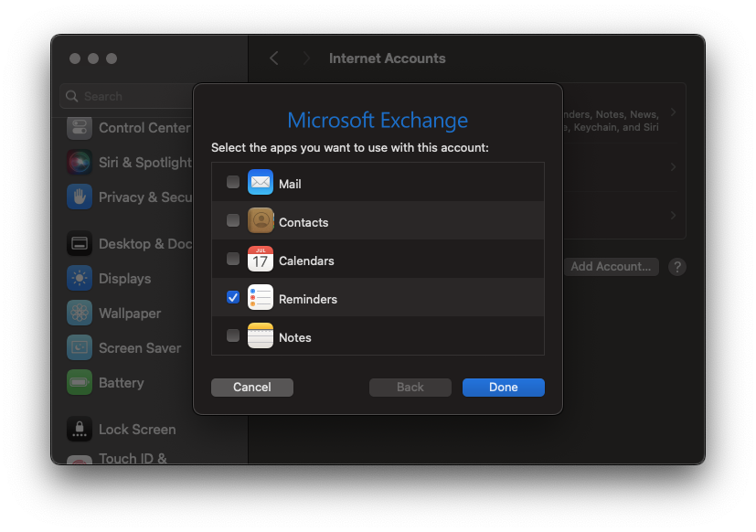
Task: Click the Battery sidebar icon
Action: point(80,382)
